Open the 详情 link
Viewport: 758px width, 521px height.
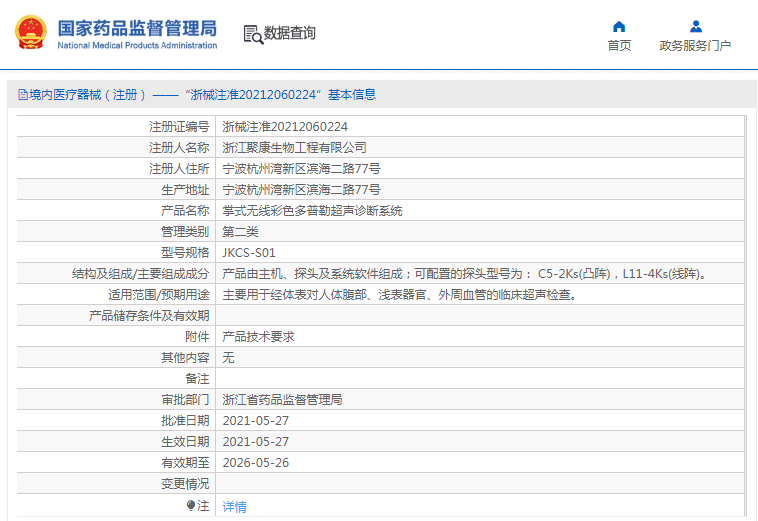[x=234, y=507]
